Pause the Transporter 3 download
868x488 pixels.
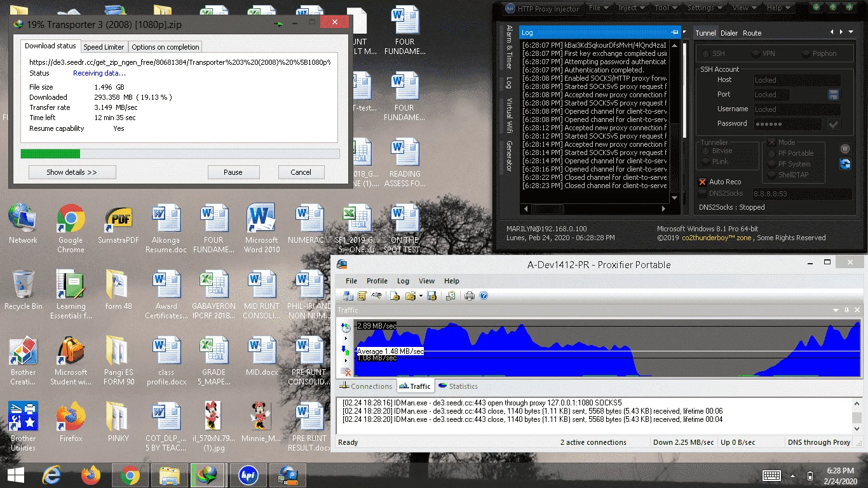point(233,172)
